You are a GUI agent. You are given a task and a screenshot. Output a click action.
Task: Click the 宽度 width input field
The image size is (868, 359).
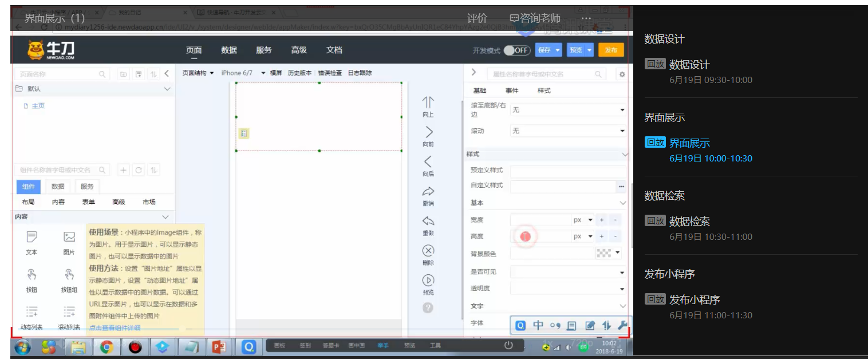click(539, 220)
